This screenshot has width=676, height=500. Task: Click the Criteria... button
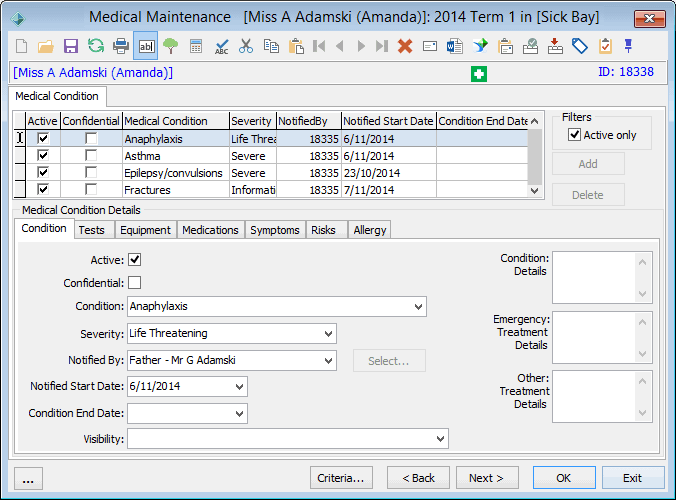point(341,478)
